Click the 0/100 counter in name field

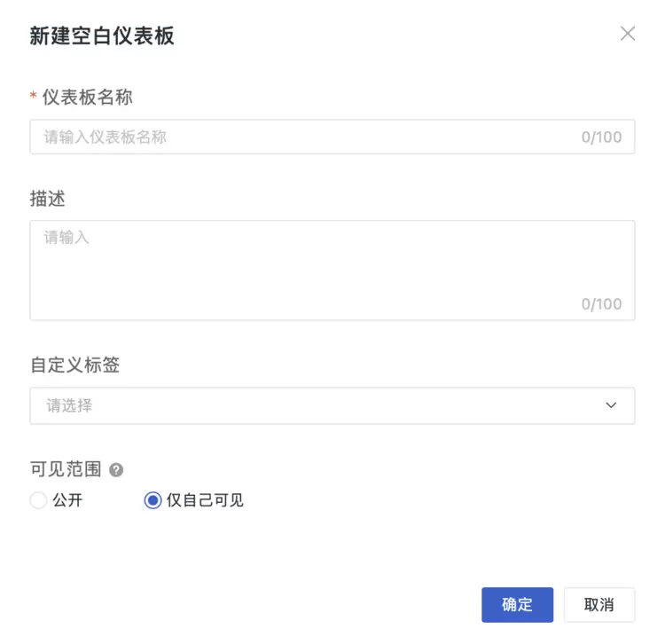[601, 137]
